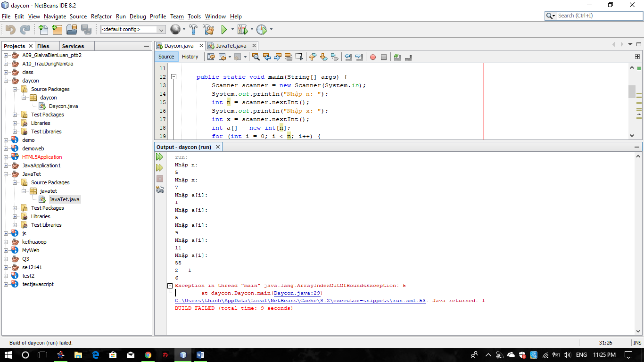Open Profile Project dropdown arrow

coord(271,30)
